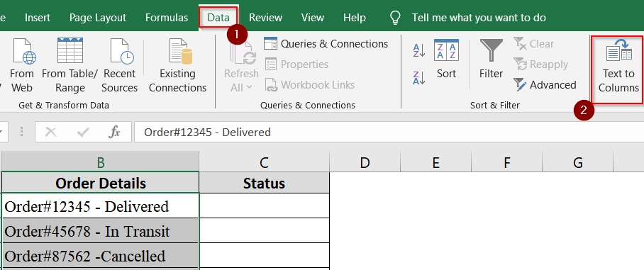The width and height of the screenshot is (644, 270).
Task: Select column F header
Action: (507, 162)
